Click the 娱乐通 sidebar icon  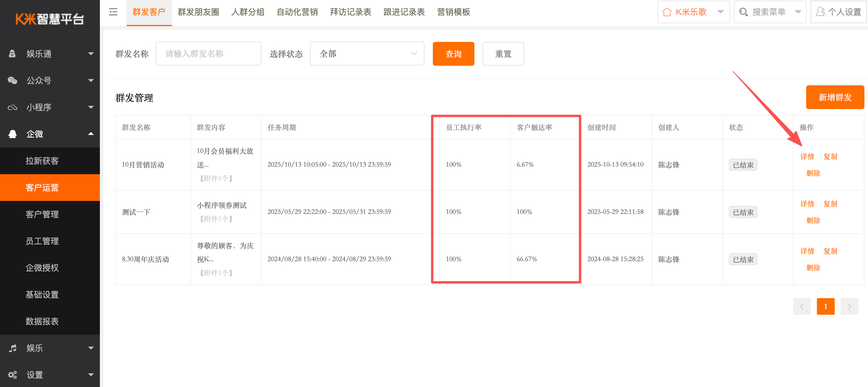[12, 54]
